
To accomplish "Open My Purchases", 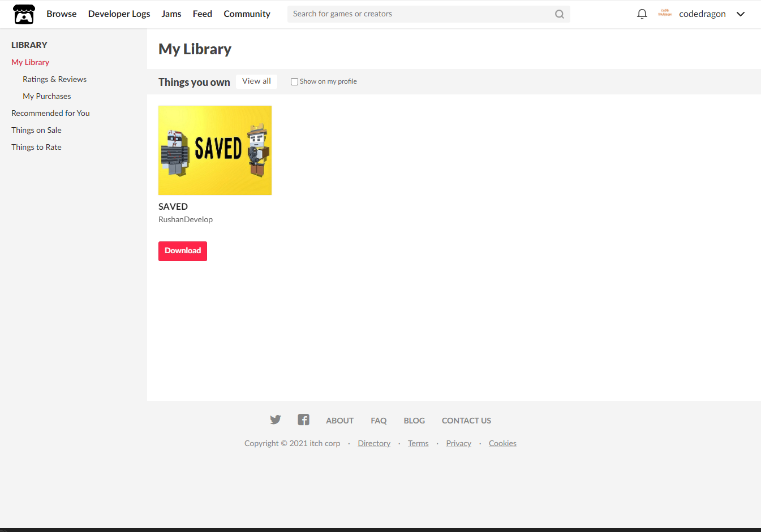I will (x=47, y=96).
